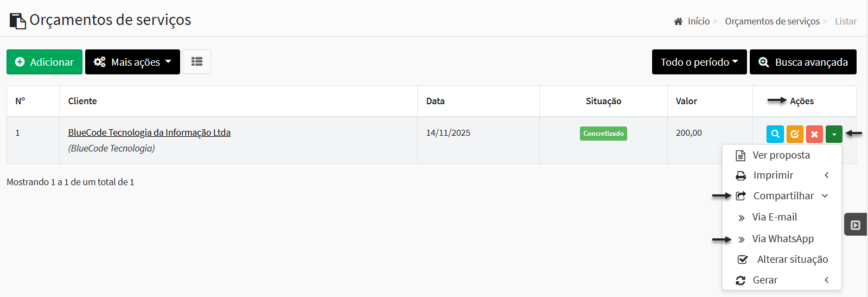The width and height of the screenshot is (868, 297).
Task: Open the side video tutorial icon
Action: [856, 225]
